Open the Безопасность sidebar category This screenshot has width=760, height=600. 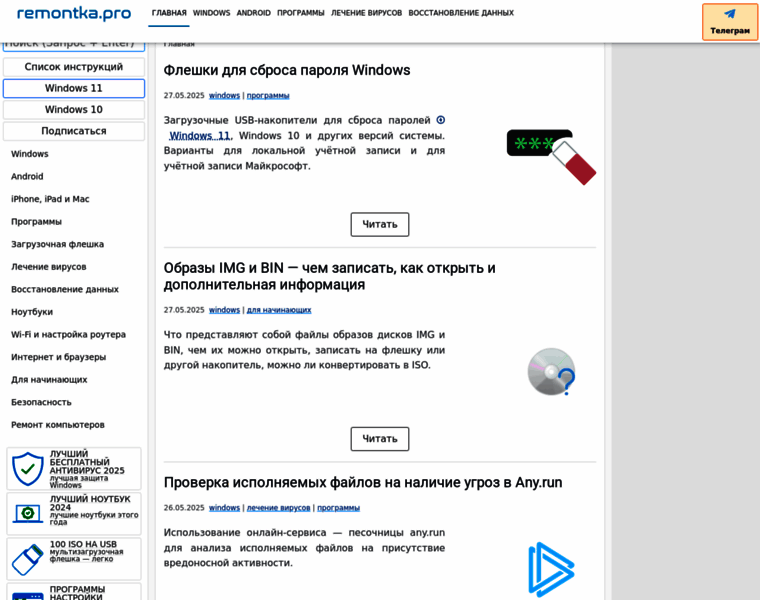click(41, 402)
